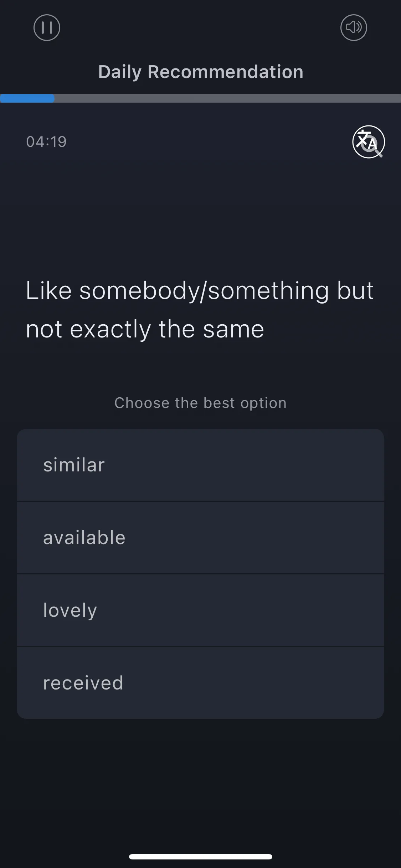401x868 pixels.
Task: Tap 'not exactly the same' phrase
Action: click(145, 329)
